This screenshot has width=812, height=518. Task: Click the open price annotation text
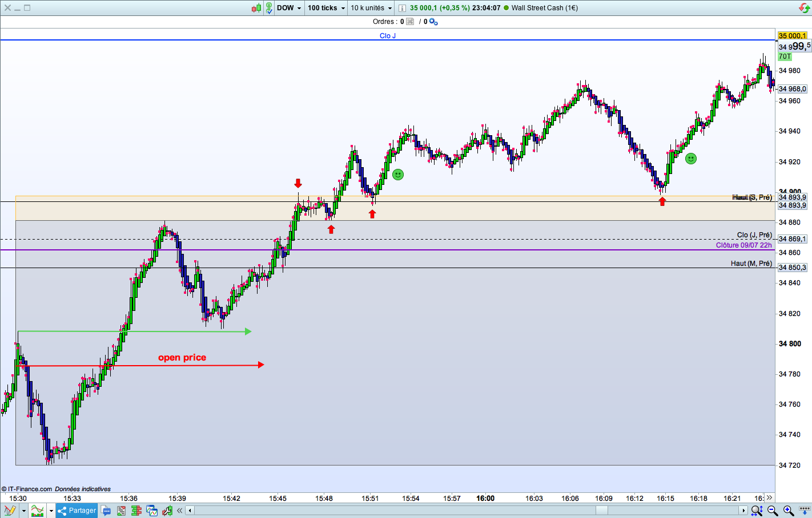[x=182, y=358]
